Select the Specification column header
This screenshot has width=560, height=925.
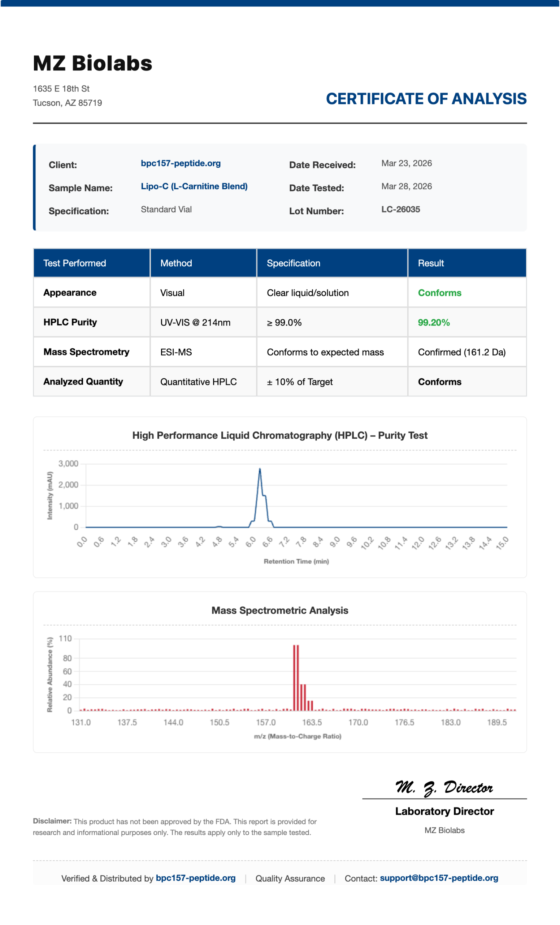pyautogui.click(x=332, y=263)
